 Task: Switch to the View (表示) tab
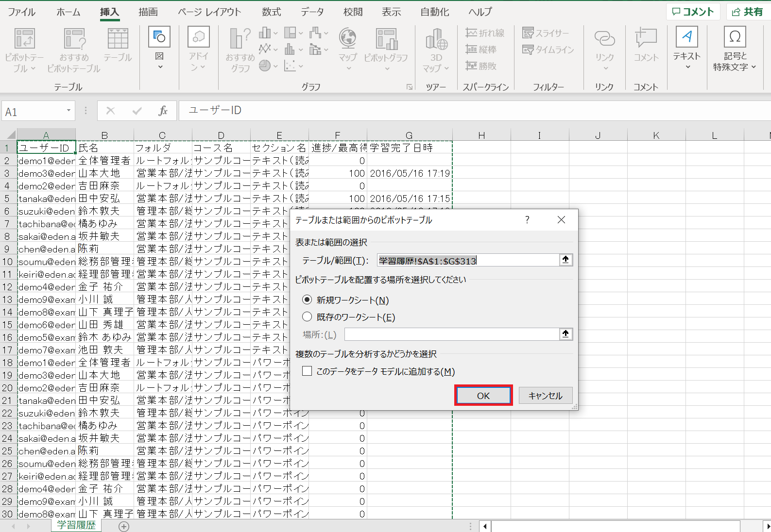tap(391, 12)
